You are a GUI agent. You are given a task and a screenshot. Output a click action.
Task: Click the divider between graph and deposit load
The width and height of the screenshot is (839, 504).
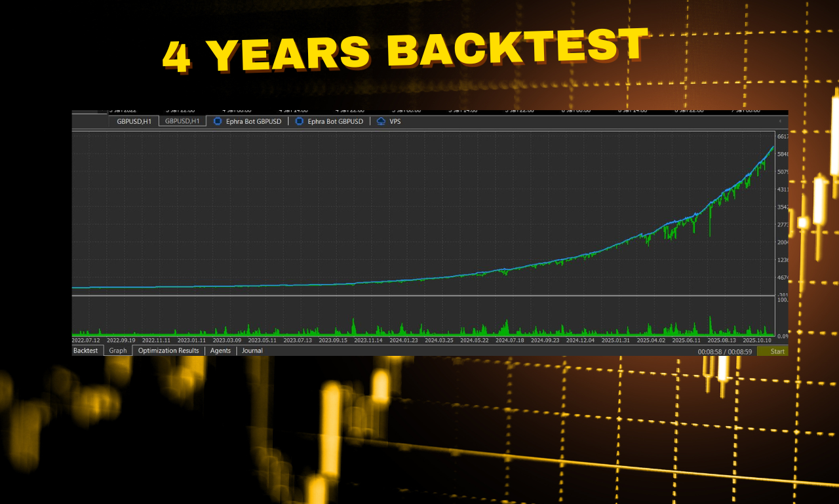click(423, 296)
